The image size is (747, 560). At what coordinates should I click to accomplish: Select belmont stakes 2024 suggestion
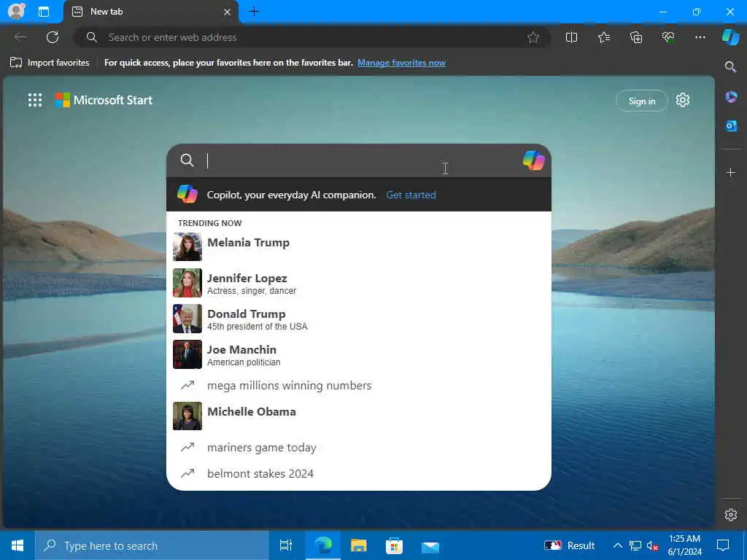(x=359, y=473)
